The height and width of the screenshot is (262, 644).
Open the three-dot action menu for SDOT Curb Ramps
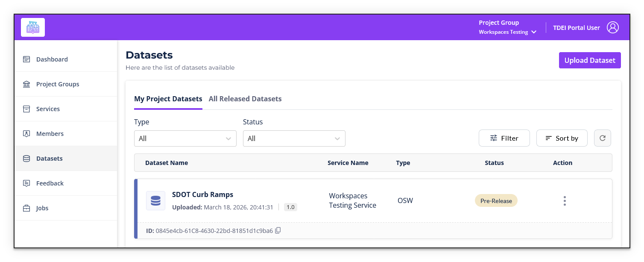pos(565,200)
